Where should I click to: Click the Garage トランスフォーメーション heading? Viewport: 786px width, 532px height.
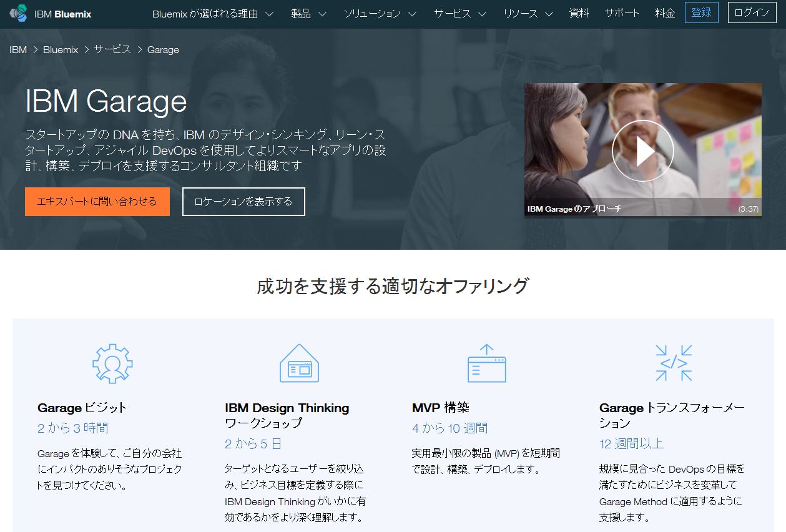pos(672,415)
